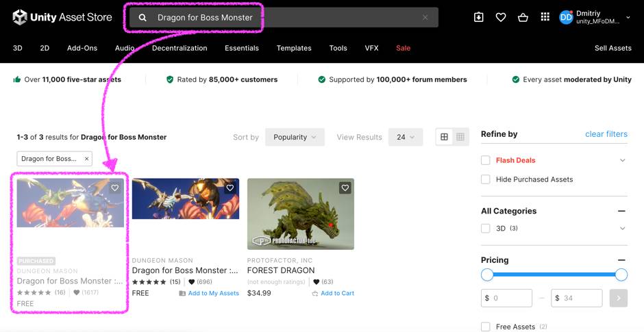Open the Sale menu item
The height and width of the screenshot is (332, 644).
404,48
